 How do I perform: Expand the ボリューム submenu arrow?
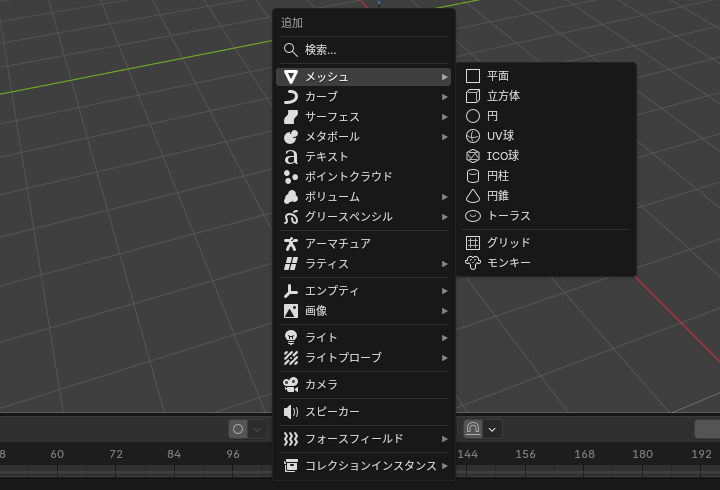pyautogui.click(x=444, y=197)
